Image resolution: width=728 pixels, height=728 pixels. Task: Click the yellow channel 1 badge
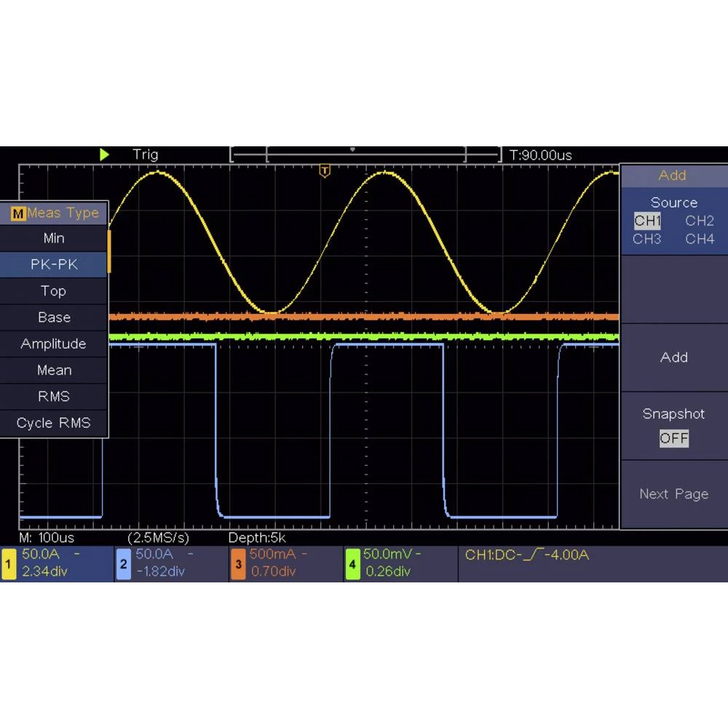pyautogui.click(x=9, y=564)
